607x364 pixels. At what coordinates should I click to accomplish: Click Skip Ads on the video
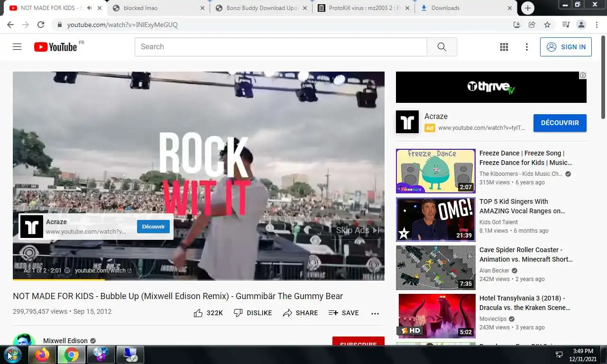[x=358, y=230]
